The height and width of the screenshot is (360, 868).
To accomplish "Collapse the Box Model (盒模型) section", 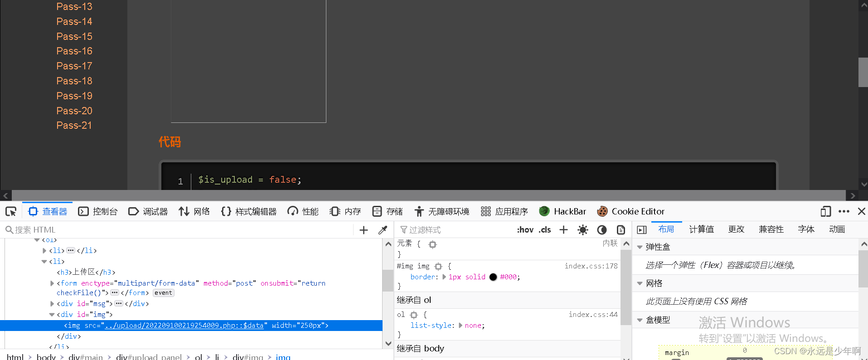I will click(x=640, y=320).
